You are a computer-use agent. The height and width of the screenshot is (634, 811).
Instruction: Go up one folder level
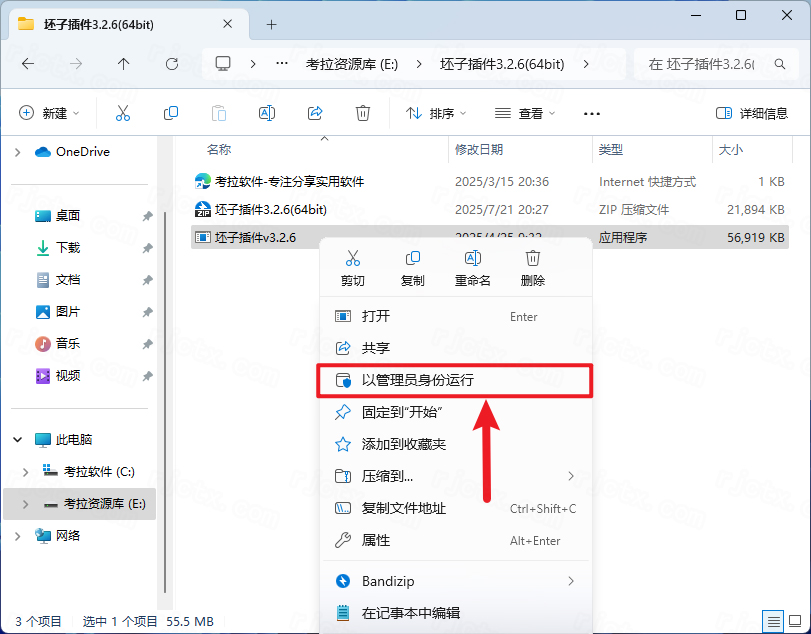pos(123,64)
